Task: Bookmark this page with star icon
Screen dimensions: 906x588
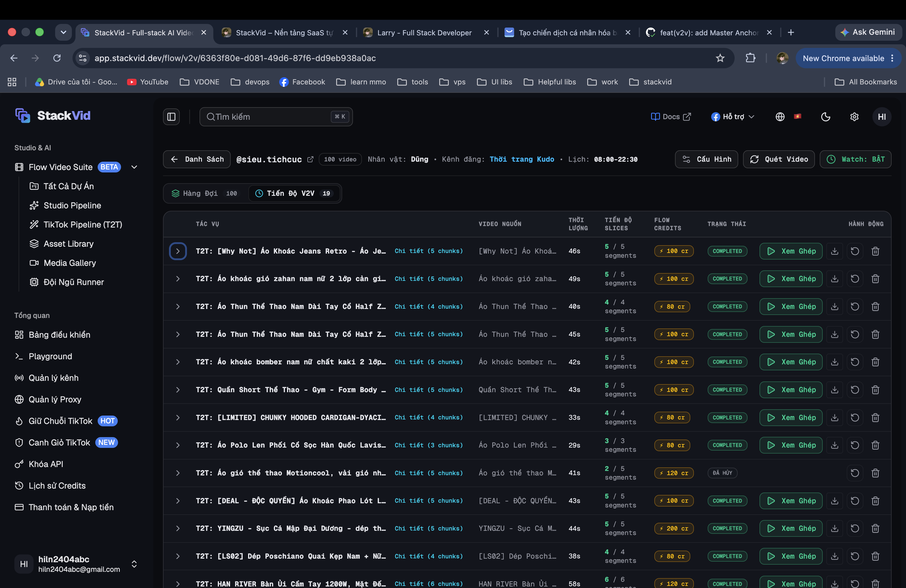Action: [720, 58]
